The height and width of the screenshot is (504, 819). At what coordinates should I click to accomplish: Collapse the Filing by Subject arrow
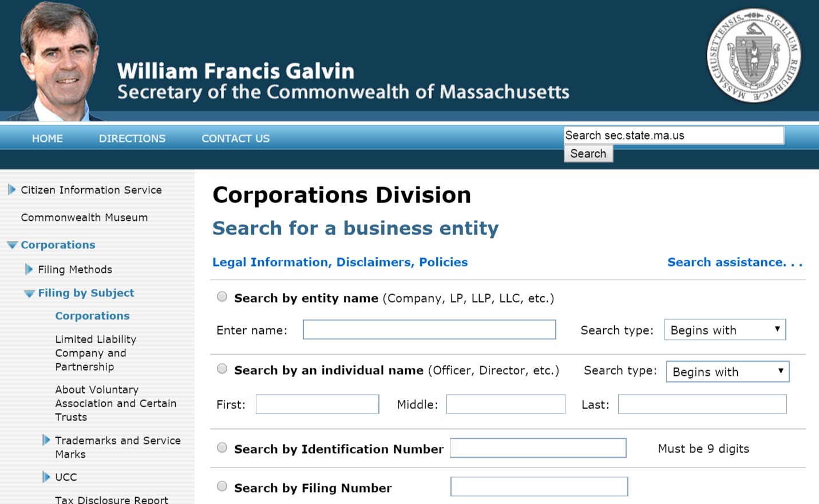(29, 293)
